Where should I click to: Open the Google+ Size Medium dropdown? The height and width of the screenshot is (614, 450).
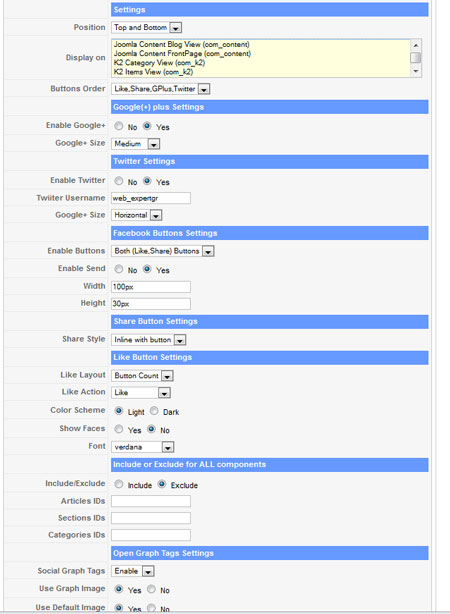[x=136, y=144]
